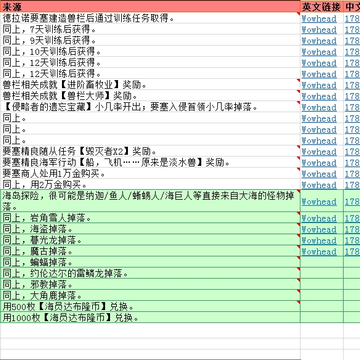The image size is (360, 360).
Task: Click the cell 用500枚【海员达布隆币】兑换
Action: [x=150, y=306]
